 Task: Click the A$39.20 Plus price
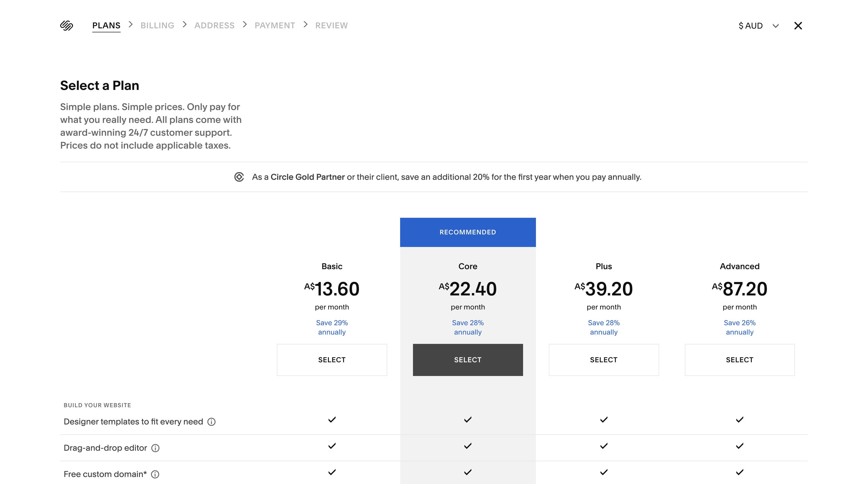603,289
